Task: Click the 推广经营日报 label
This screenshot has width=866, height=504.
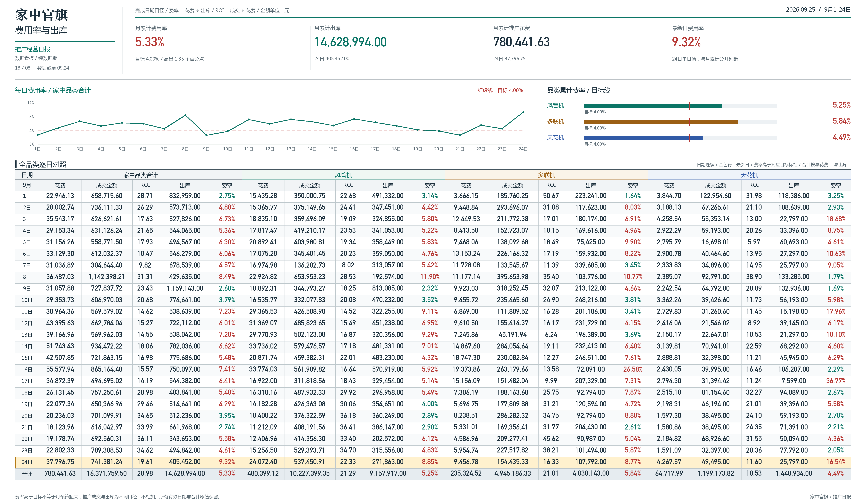Action: pos(33,49)
